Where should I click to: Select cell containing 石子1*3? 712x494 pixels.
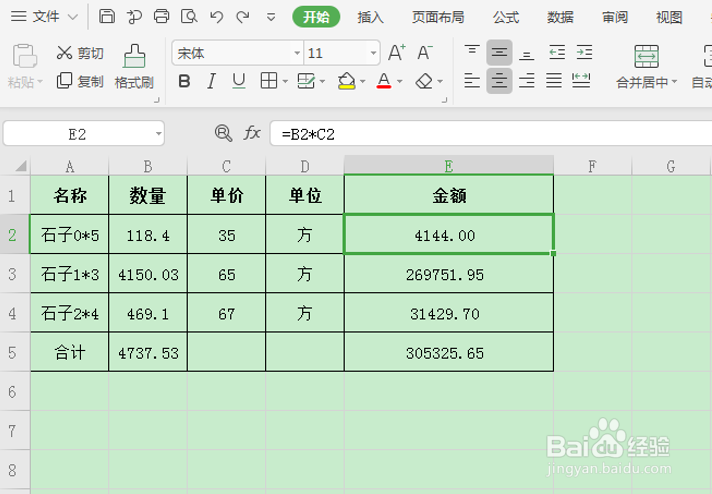click(x=69, y=274)
